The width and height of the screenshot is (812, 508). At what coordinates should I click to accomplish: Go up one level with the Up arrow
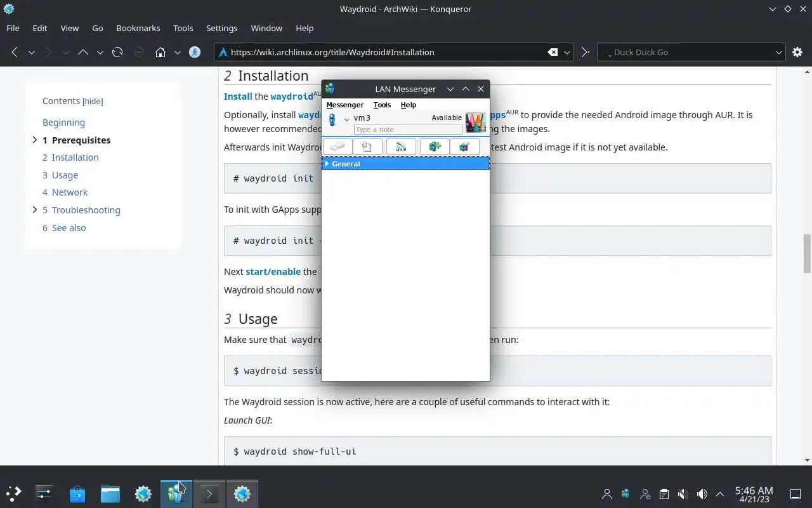(x=82, y=52)
